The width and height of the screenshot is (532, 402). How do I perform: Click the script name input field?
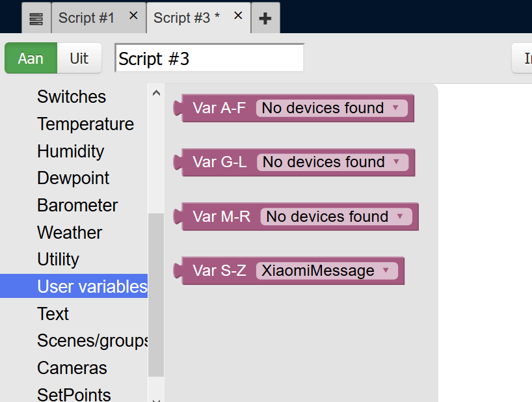pyautogui.click(x=209, y=59)
